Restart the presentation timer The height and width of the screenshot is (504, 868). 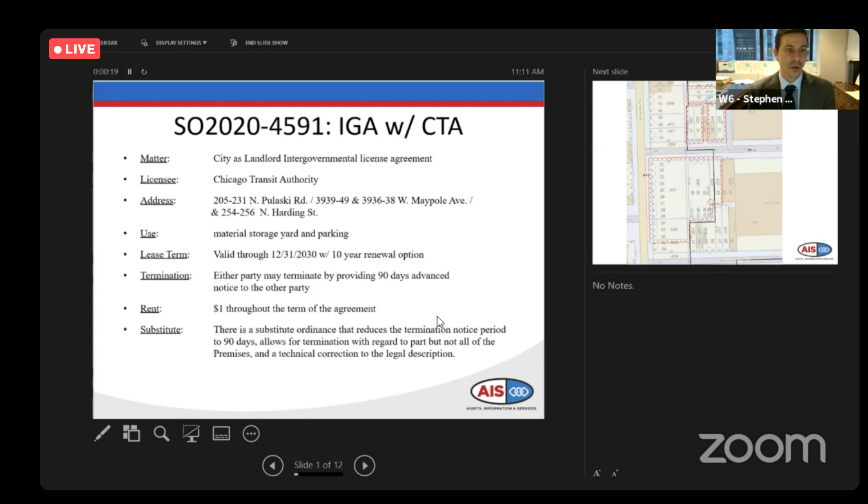tap(144, 72)
